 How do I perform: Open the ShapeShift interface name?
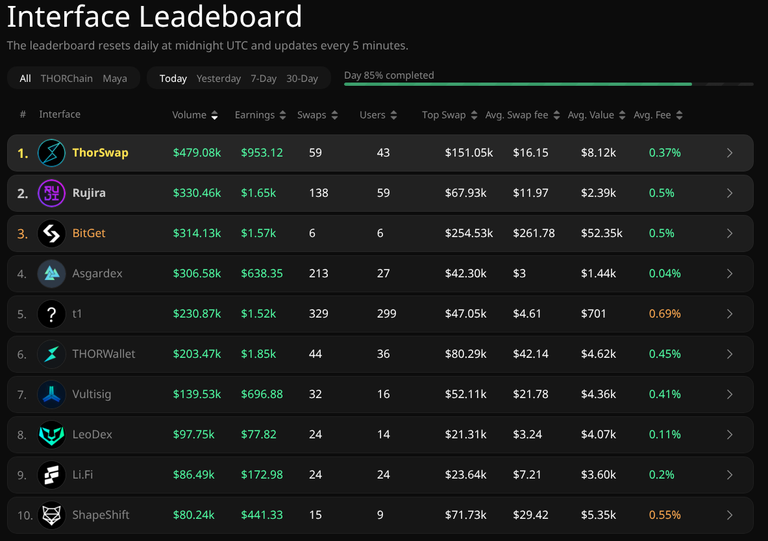tap(101, 515)
